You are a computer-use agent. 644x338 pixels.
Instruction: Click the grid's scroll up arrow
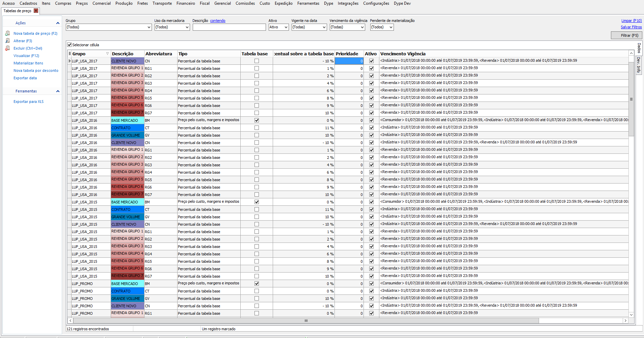(631, 53)
